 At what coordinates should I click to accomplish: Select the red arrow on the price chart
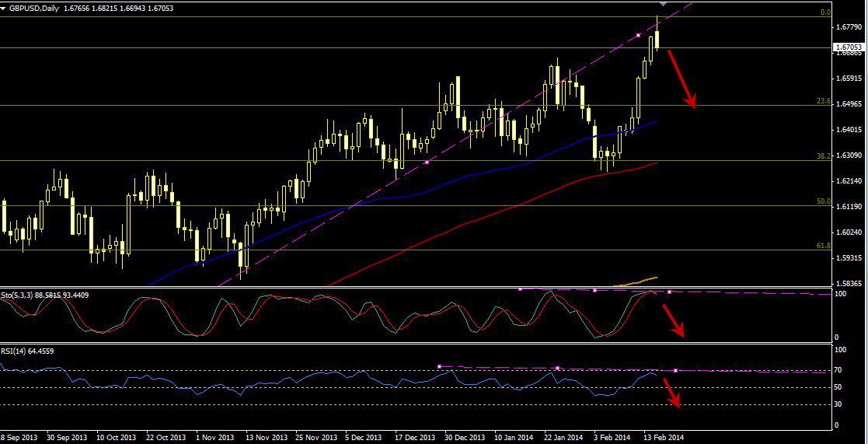(682, 79)
